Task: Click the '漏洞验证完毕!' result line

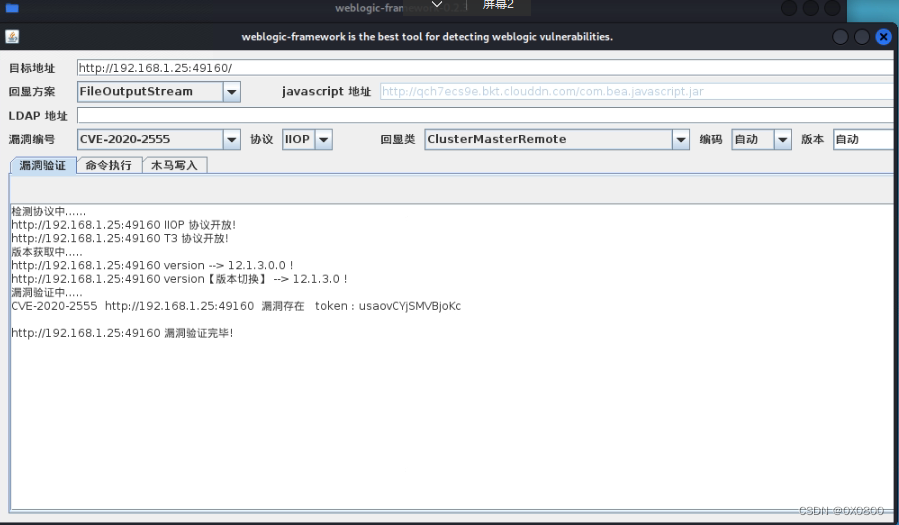Action: point(122,333)
